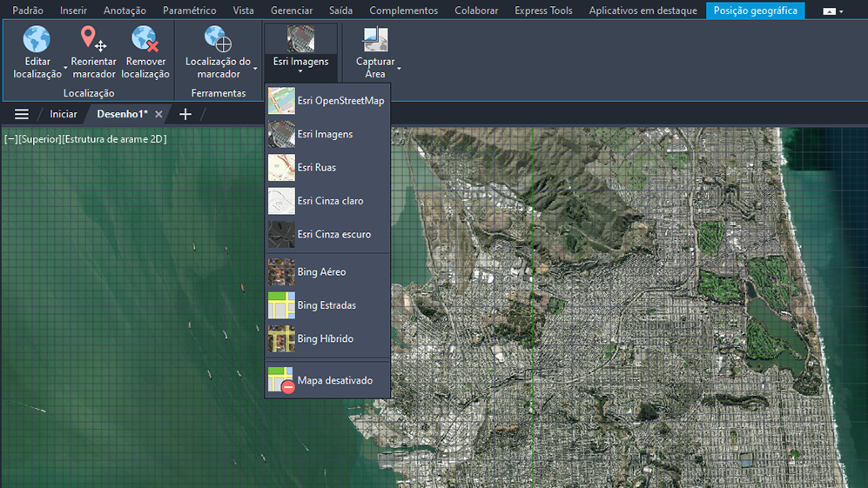Viewport: 868px width, 488px height.
Task: Close the Desenho1* tab
Action: click(x=158, y=114)
